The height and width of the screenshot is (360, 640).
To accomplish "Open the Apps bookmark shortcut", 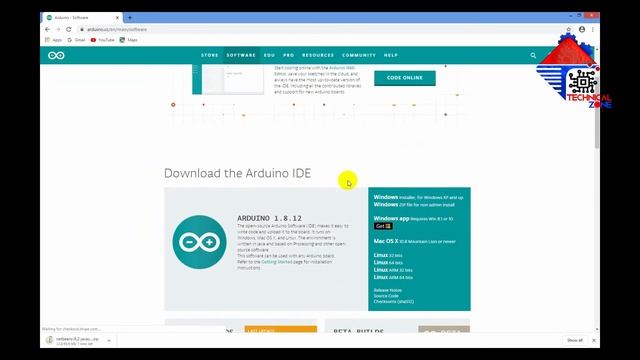I will 53,40.
